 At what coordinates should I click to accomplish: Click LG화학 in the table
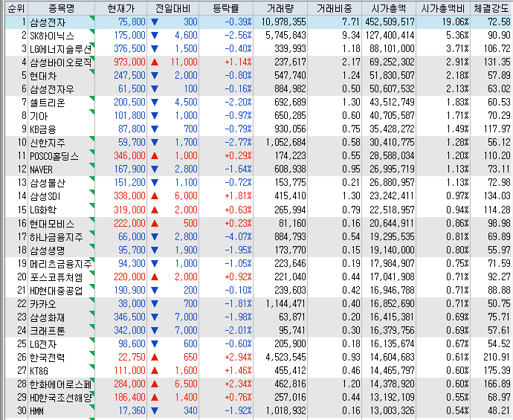pyautogui.click(x=43, y=210)
